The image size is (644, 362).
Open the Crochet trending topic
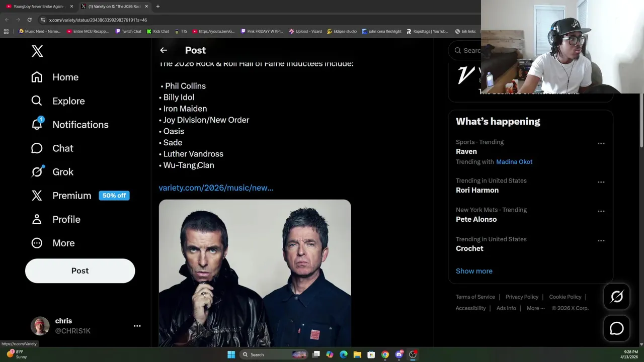(469, 248)
